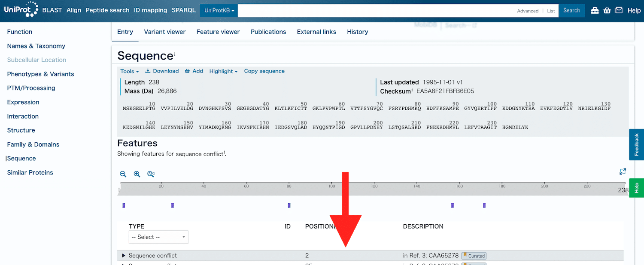Screen dimensions: 644x265
Task: Expand the first Sequence conflict row
Action: click(125, 255)
